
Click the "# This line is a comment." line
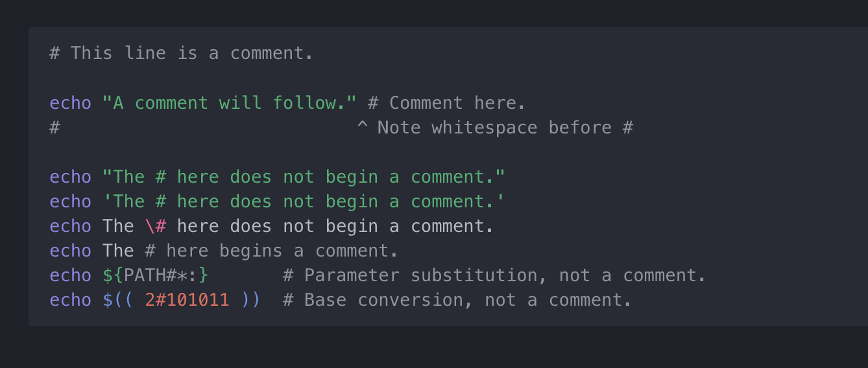tap(181, 53)
